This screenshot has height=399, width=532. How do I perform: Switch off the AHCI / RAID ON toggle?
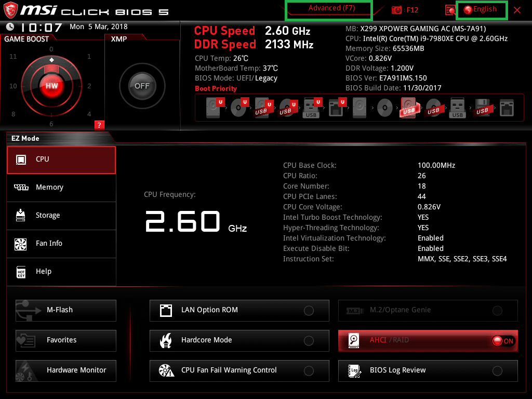point(503,341)
